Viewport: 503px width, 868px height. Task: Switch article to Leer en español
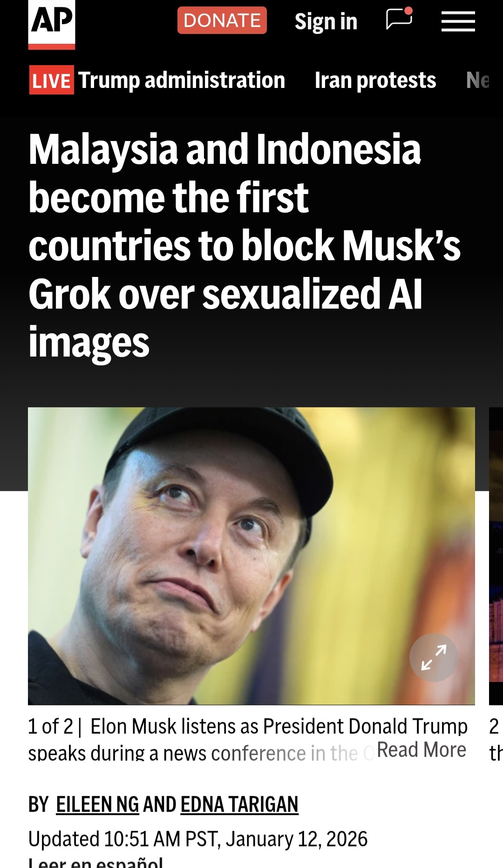coord(95,862)
